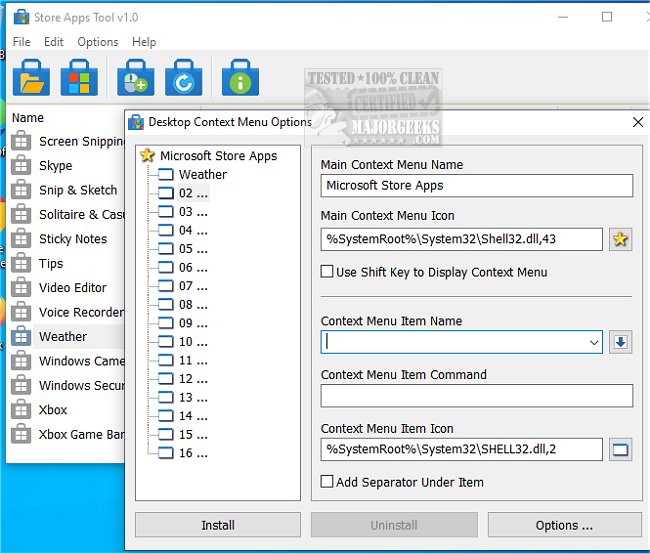The width and height of the screenshot is (650, 554).
Task: Click the Uninstall button
Action: pos(394,525)
